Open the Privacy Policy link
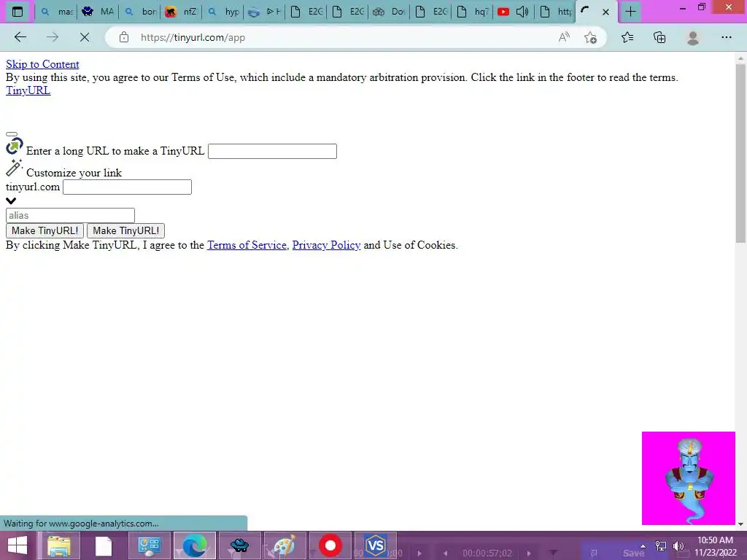This screenshot has width=747, height=560. (326, 245)
